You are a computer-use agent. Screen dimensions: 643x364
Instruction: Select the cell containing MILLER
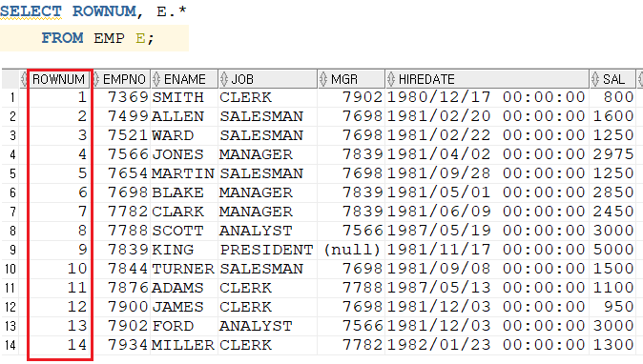(x=184, y=345)
